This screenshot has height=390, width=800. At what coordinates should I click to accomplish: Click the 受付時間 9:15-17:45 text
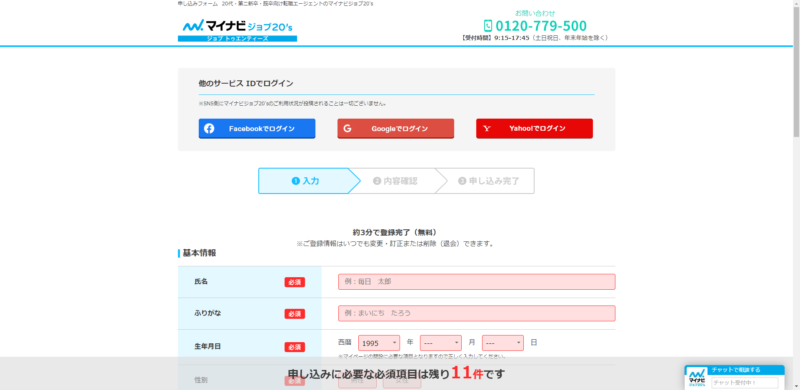pos(535,38)
